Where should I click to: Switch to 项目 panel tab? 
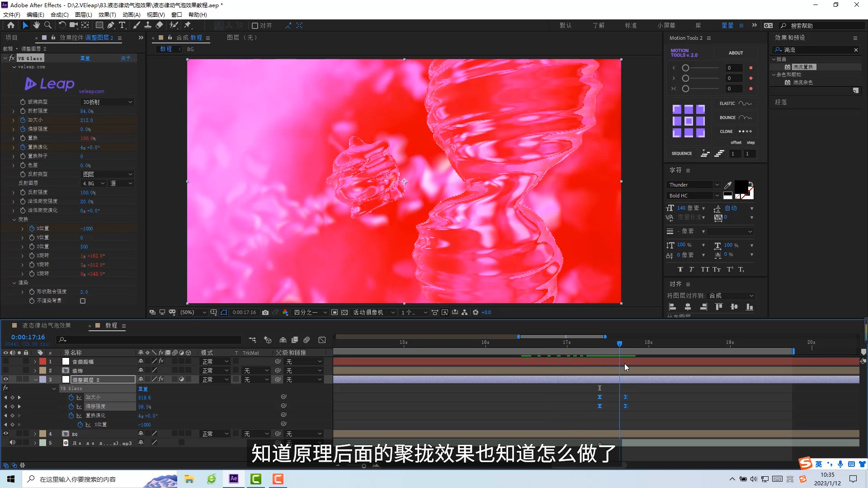[x=11, y=38]
